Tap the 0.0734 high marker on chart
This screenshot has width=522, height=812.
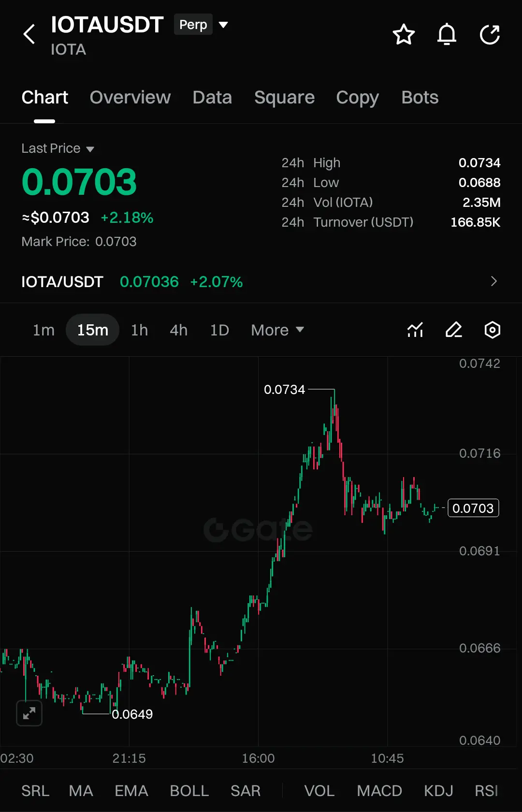284,390
